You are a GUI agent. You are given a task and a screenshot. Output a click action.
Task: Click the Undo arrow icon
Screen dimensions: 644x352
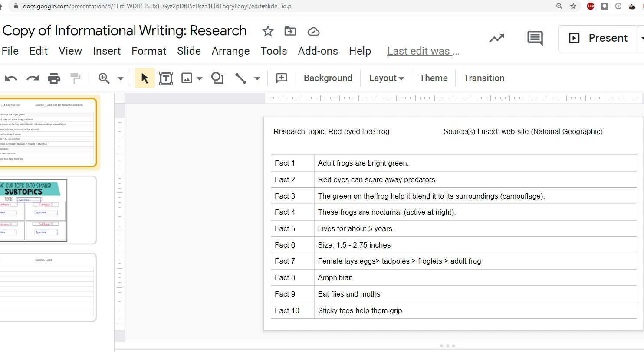[x=11, y=78]
